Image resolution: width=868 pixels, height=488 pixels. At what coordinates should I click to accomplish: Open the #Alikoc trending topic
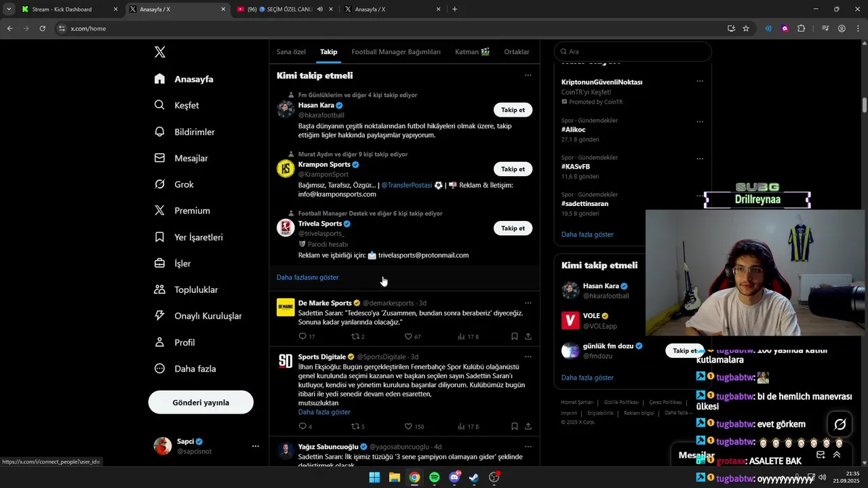click(573, 129)
